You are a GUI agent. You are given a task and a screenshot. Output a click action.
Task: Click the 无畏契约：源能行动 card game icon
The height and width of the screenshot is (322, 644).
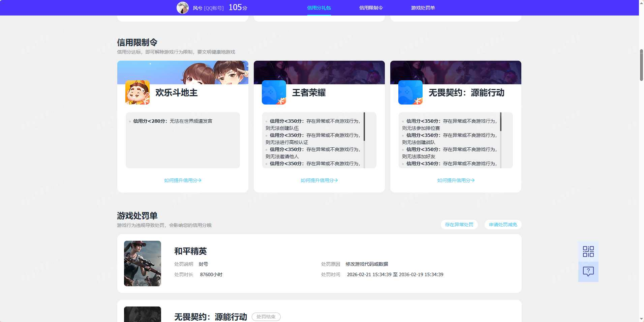[410, 92]
